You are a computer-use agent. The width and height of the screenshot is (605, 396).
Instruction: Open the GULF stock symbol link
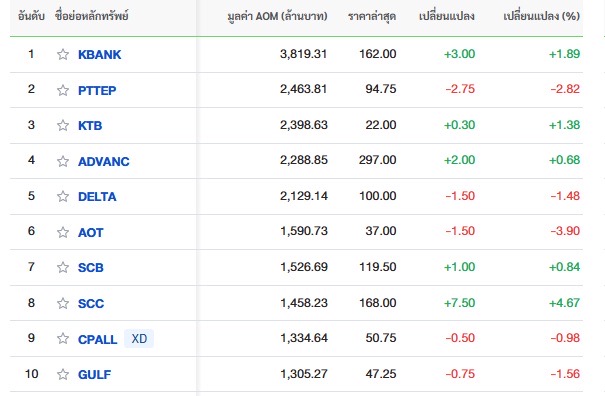(94, 375)
